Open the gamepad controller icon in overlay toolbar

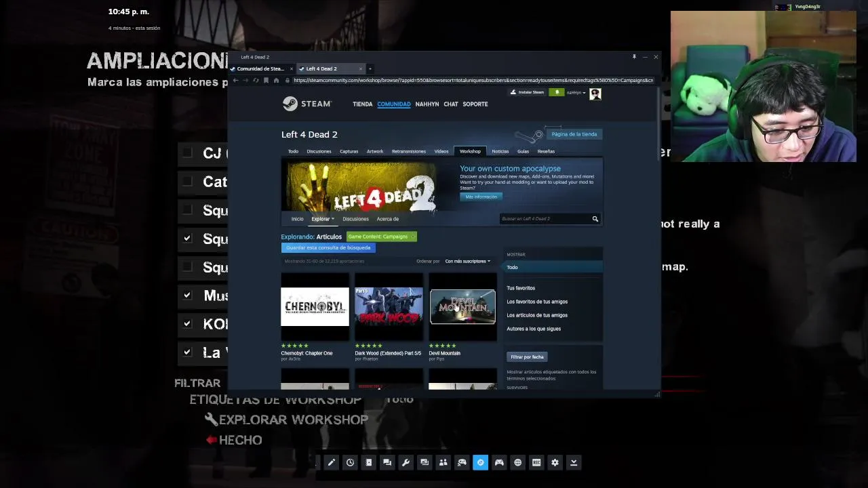pos(499,462)
